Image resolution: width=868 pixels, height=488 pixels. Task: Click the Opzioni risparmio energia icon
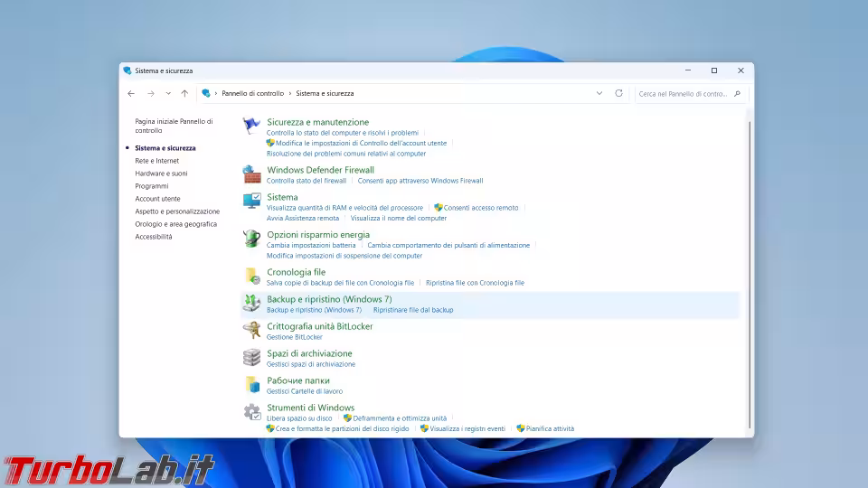point(251,239)
